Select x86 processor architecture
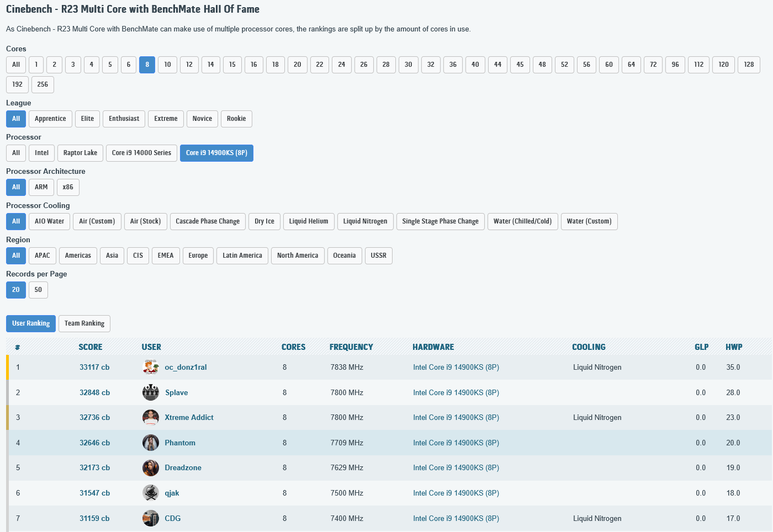 (x=68, y=187)
